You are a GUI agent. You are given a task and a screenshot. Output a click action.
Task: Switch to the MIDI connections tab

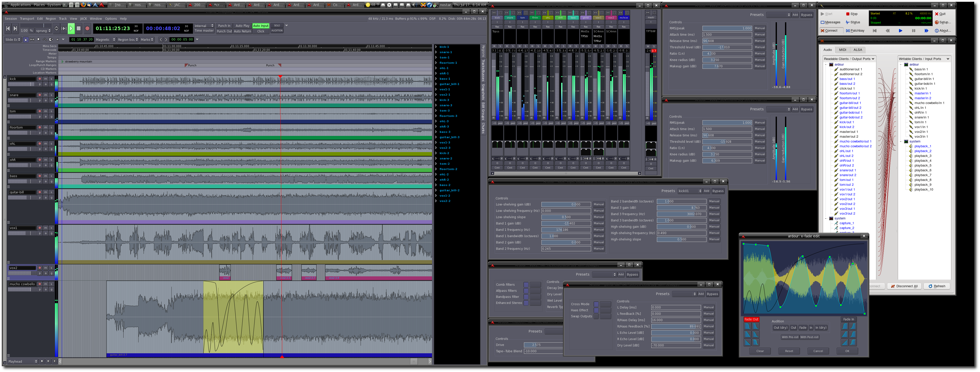pos(842,50)
